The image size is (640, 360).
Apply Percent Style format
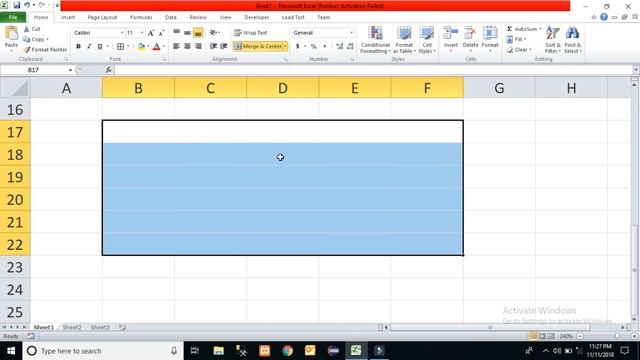(x=313, y=47)
